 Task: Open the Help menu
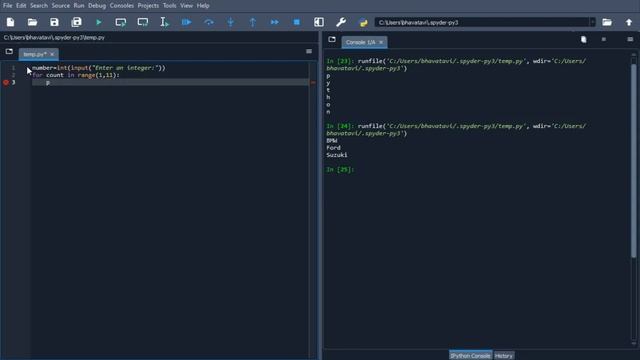(203, 6)
